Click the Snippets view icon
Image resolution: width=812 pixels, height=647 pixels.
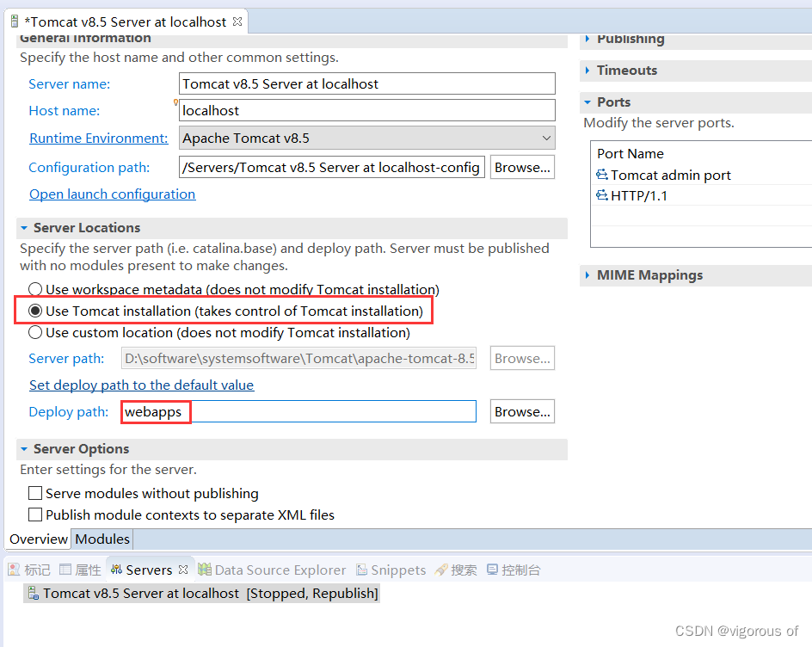(361, 570)
